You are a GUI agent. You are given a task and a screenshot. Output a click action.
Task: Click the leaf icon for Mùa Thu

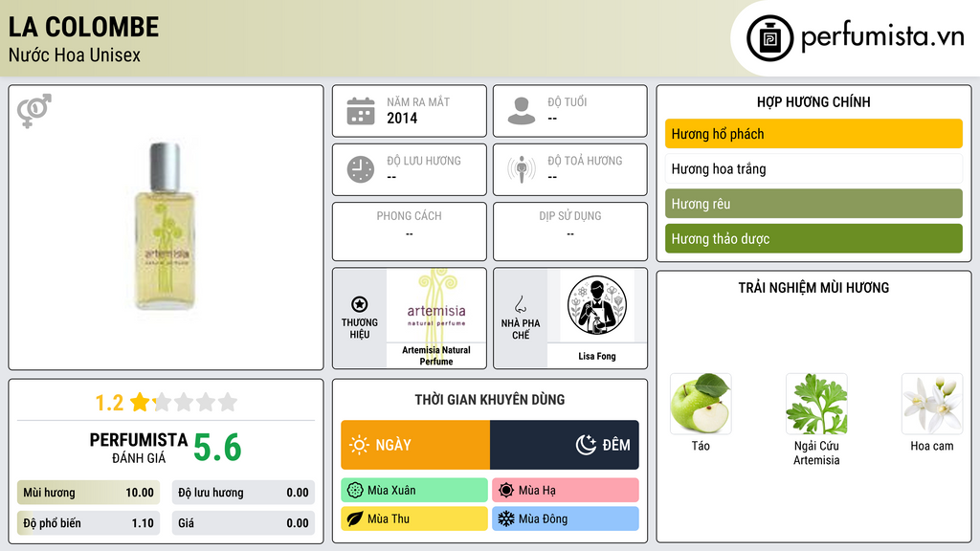(x=355, y=518)
